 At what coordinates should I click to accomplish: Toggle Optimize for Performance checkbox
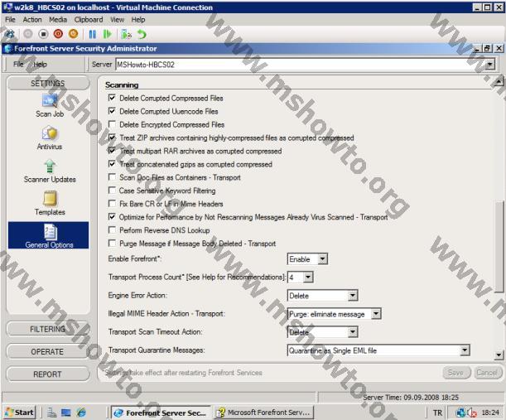tap(112, 217)
